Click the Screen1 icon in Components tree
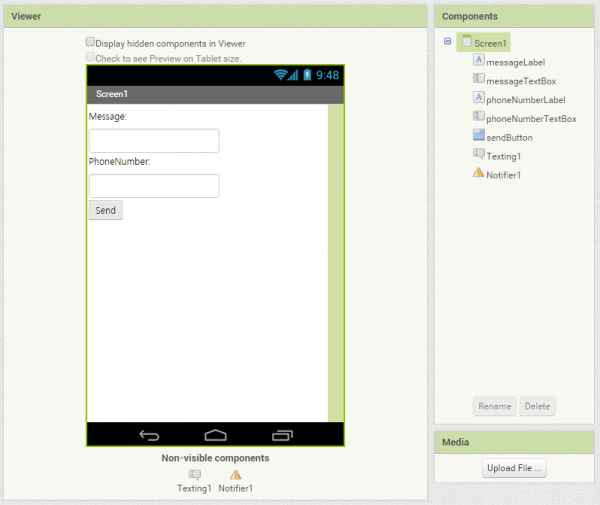 click(x=466, y=41)
